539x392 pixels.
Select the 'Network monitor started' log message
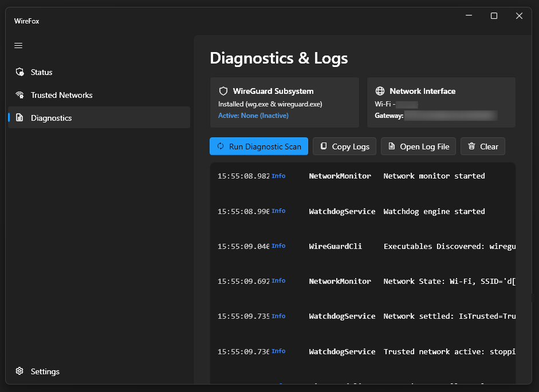pos(434,176)
